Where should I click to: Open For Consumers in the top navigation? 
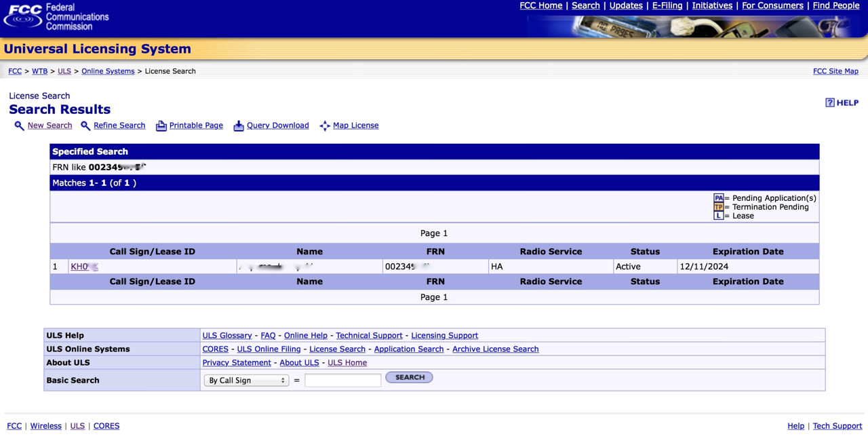(x=772, y=5)
